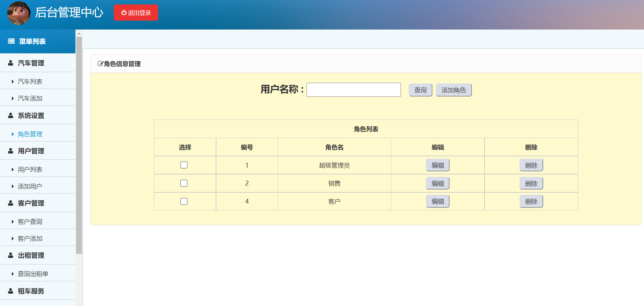644x306 pixels.
Task: Click the 角色名 column header
Action: click(334, 147)
